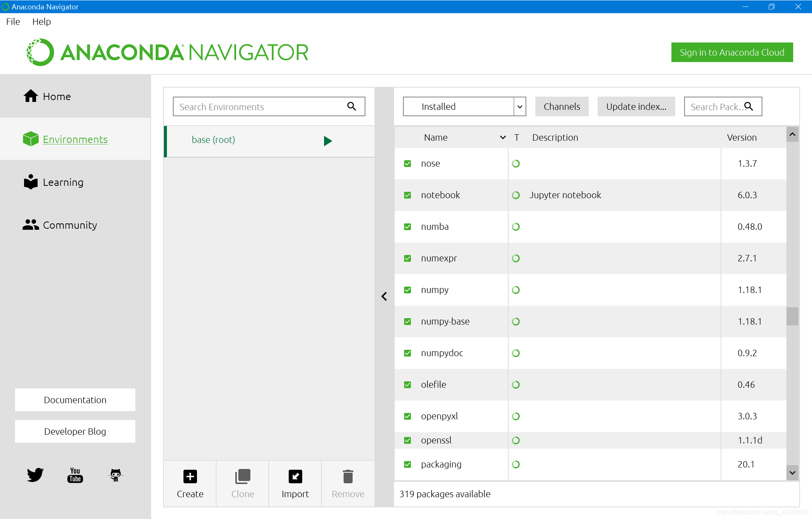Click the type circle icon for notebook

[x=516, y=195]
